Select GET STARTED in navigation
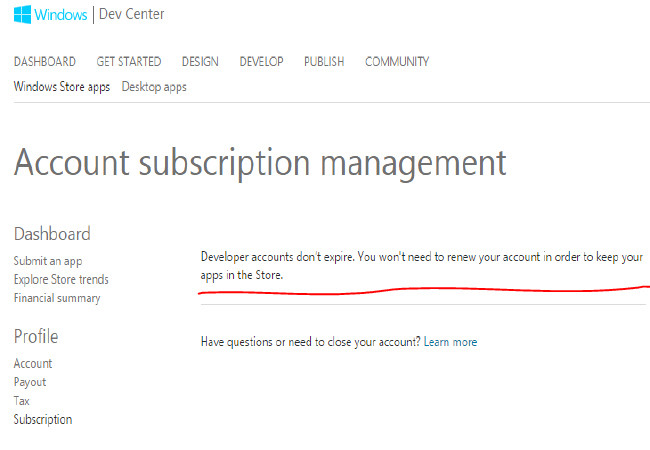Screen dimensions: 650x450 coord(129,62)
